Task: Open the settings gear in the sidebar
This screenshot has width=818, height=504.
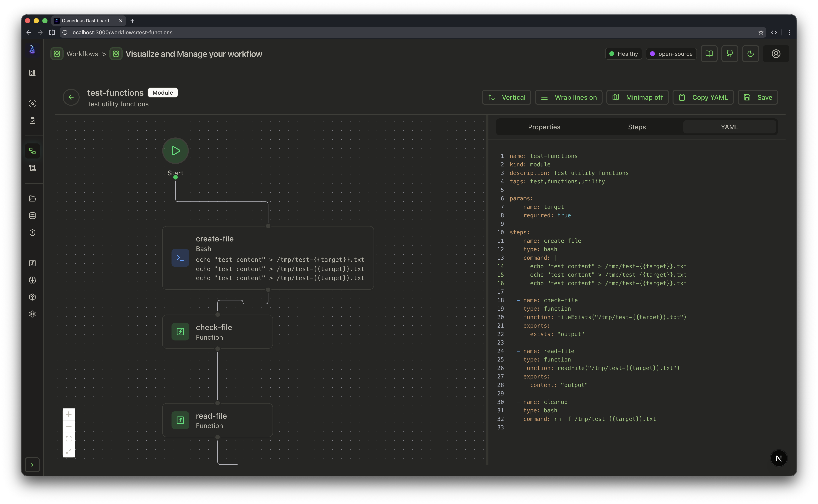Action: [x=32, y=314]
